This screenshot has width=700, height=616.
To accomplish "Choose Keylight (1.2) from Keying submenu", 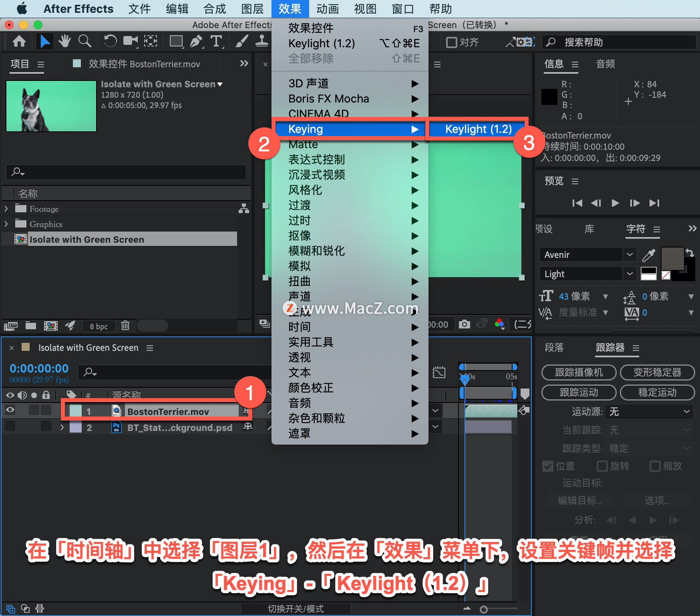I will [x=478, y=129].
